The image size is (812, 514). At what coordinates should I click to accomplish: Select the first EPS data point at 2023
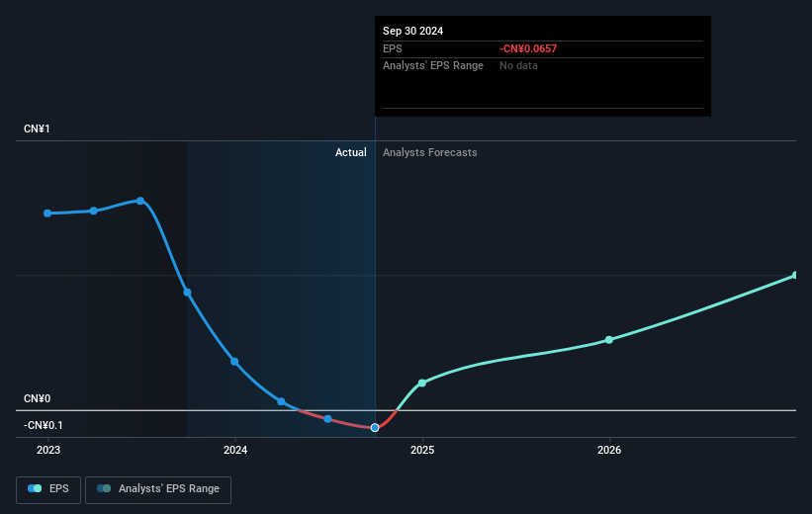point(47,214)
